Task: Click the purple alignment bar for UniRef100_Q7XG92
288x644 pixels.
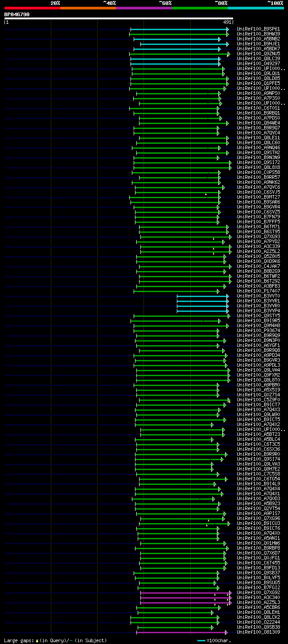Action: [x=186, y=593]
